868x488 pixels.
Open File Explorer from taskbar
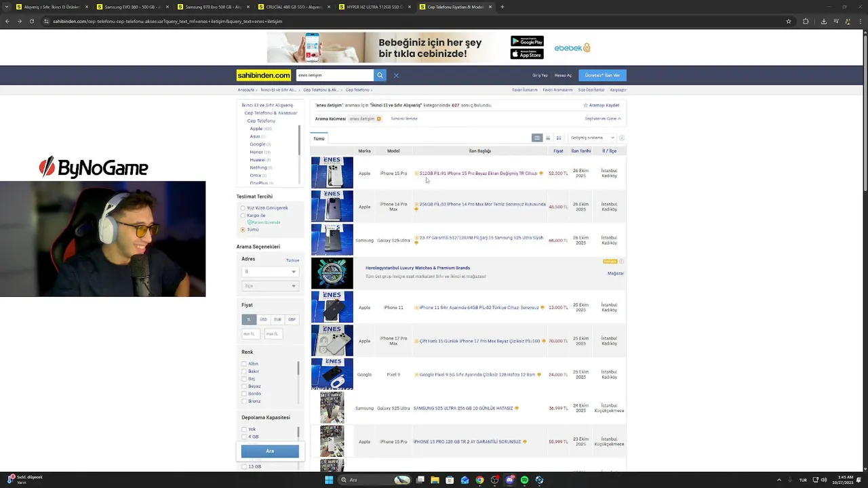click(435, 480)
